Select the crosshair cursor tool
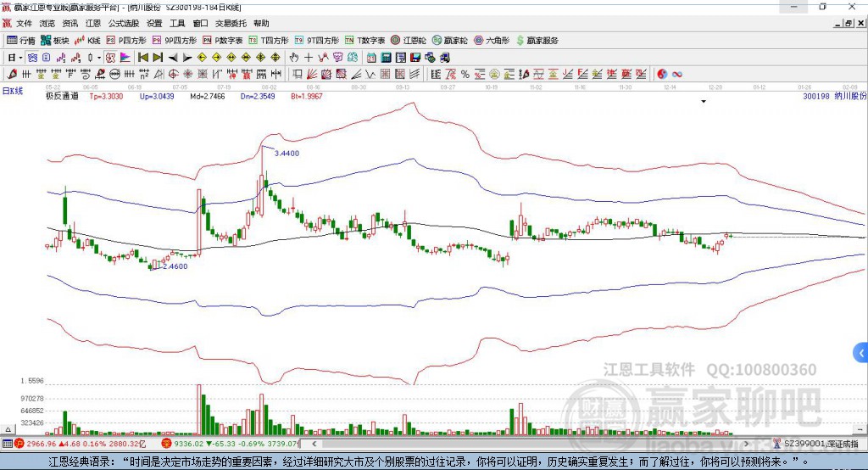The image size is (868, 470). (x=309, y=58)
